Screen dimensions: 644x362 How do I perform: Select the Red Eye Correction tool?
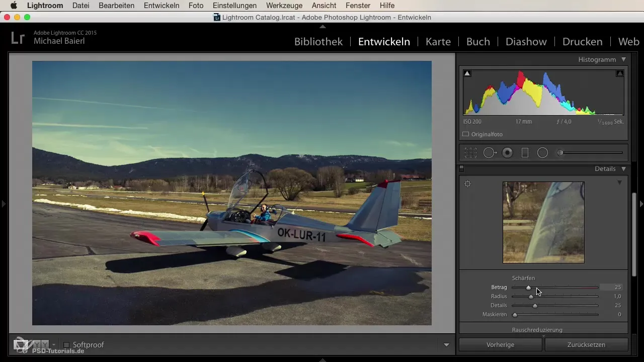tap(507, 153)
